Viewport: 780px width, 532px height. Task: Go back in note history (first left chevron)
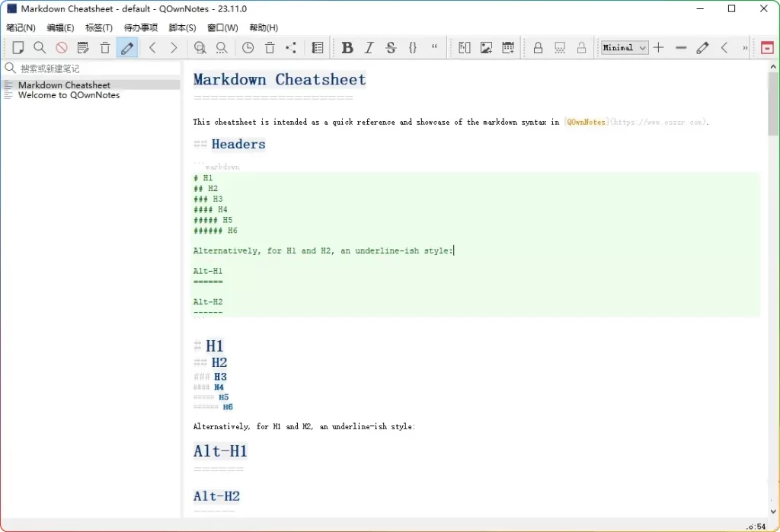(152, 48)
